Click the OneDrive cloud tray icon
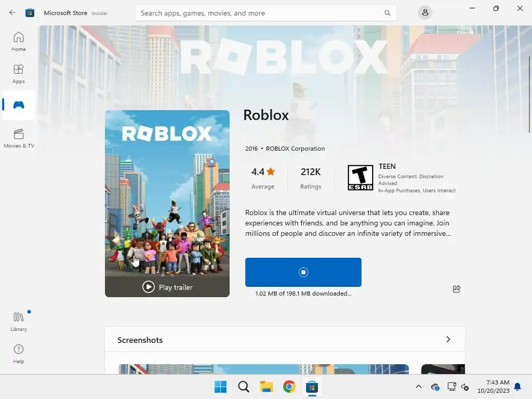Viewport: 532px width, 399px height. point(435,387)
